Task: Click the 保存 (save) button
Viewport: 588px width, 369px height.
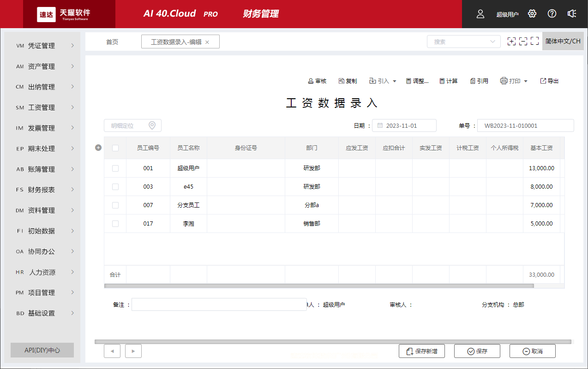Action: point(477,351)
